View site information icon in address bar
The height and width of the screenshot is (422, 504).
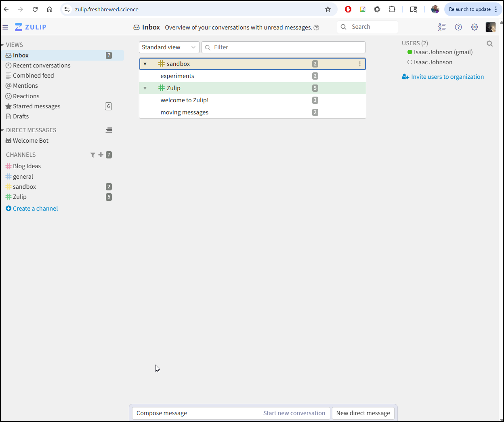[67, 9]
